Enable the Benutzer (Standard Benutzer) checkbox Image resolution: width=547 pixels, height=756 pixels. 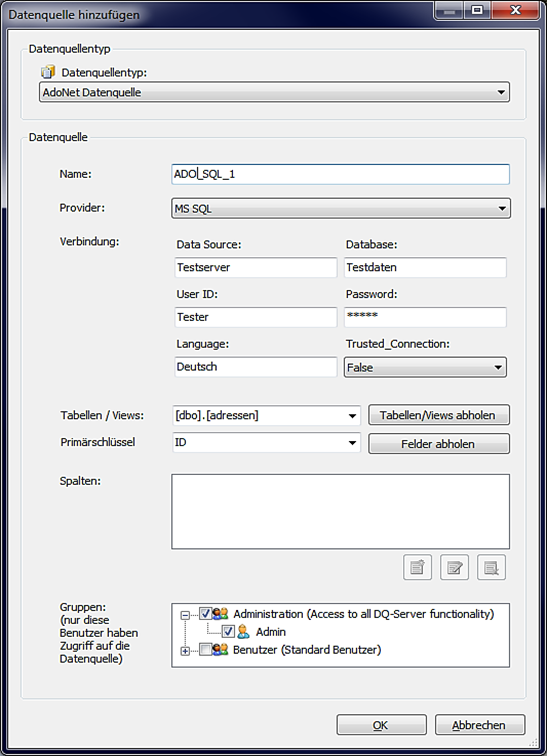pyautogui.click(x=206, y=649)
